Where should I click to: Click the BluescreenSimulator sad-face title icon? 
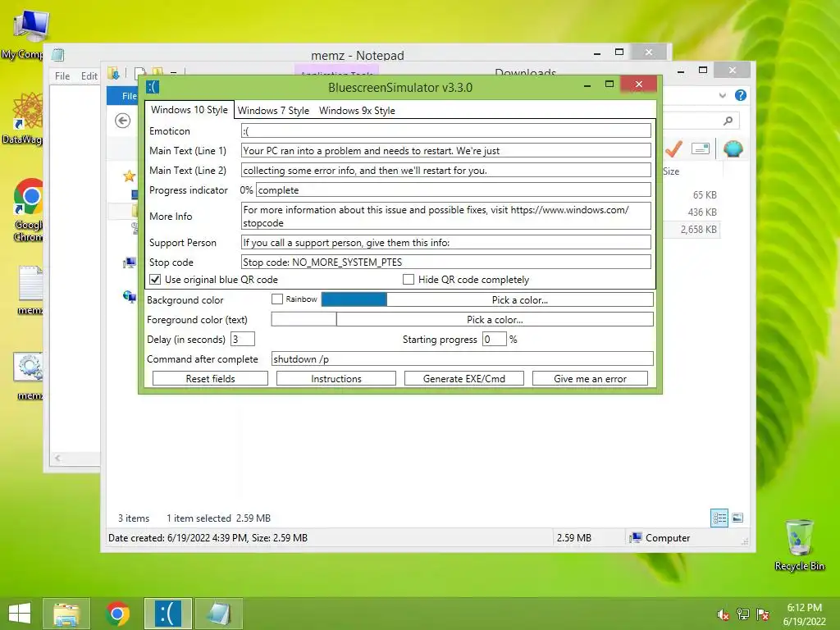(x=153, y=87)
